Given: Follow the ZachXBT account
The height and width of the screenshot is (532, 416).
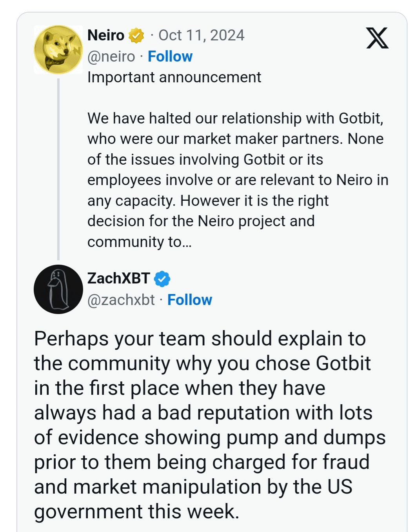Looking at the screenshot, I should point(189,300).
